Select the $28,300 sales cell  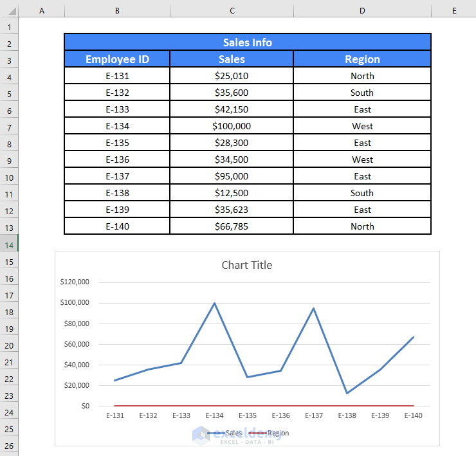point(232,142)
